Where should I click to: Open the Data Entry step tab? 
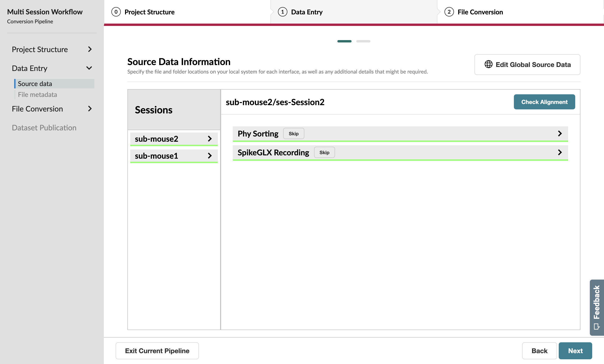tap(354, 12)
